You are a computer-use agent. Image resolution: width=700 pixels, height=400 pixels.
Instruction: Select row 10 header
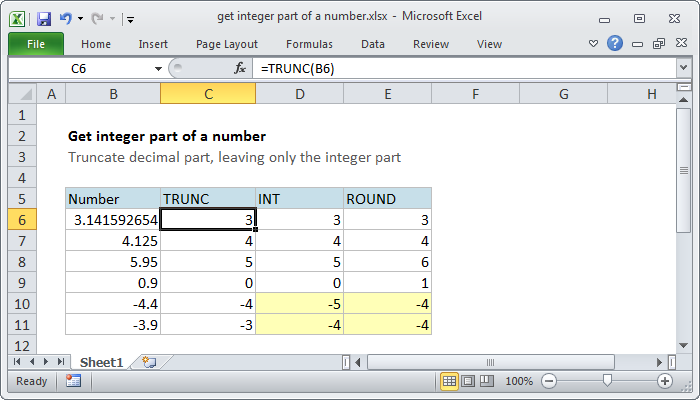point(22,304)
